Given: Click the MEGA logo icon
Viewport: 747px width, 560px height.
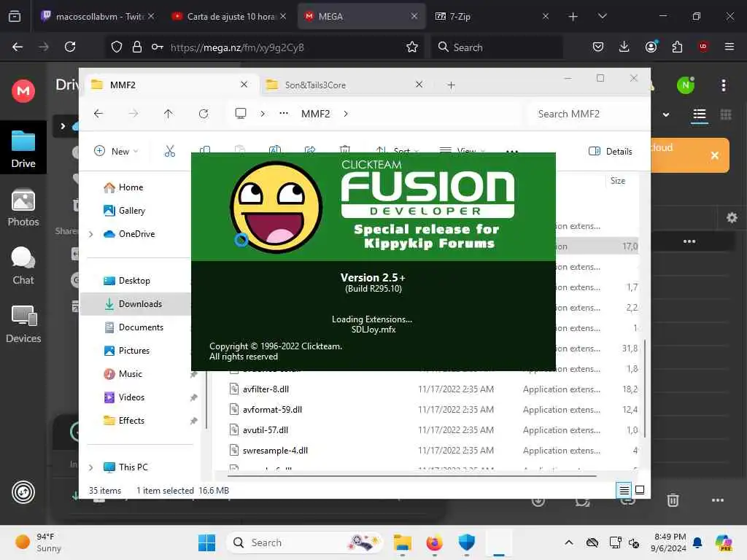Looking at the screenshot, I should pos(23,90).
